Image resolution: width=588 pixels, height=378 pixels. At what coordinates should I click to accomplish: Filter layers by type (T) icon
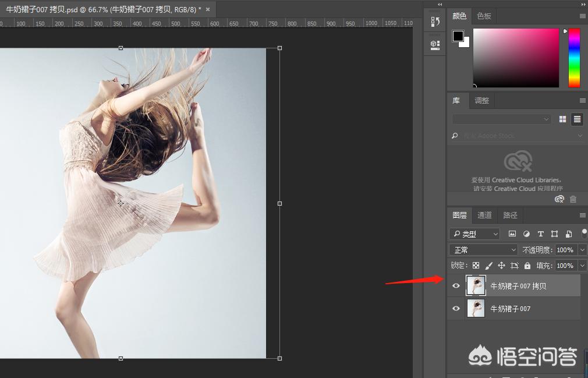coord(540,234)
